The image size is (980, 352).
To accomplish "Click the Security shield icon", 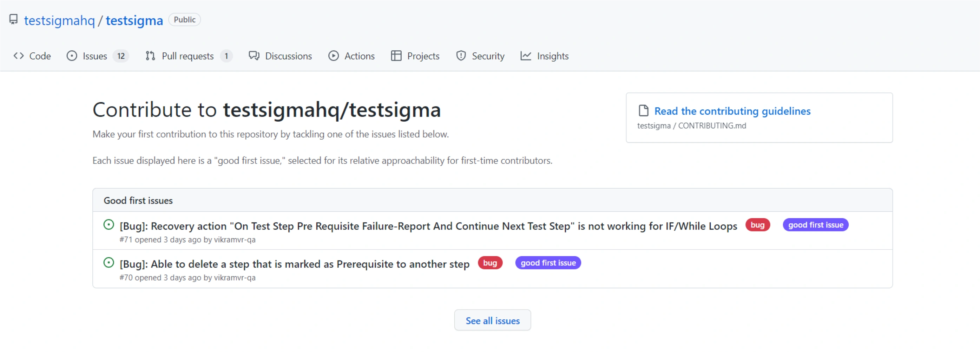I will 461,56.
